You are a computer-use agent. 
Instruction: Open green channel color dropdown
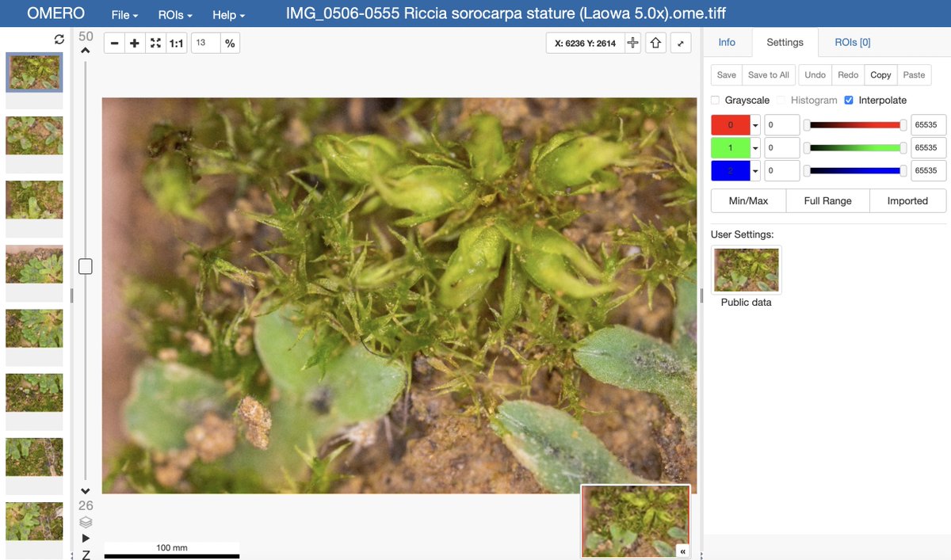click(756, 147)
